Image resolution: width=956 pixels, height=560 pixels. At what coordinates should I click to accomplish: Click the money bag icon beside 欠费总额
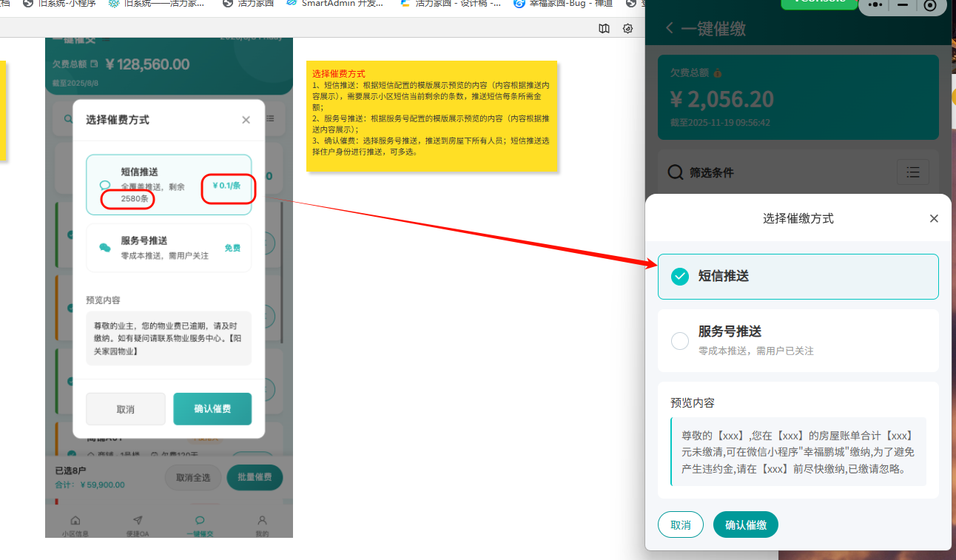[x=718, y=73]
